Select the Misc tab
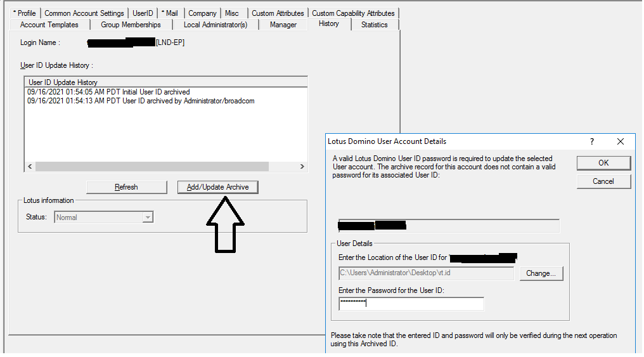The height and width of the screenshot is (357, 644). pyautogui.click(x=232, y=13)
